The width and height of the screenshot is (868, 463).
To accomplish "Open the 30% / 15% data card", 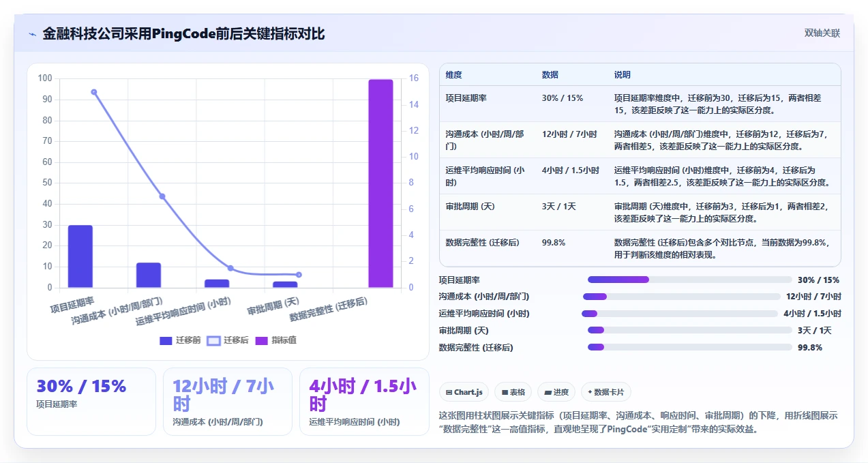I will [x=91, y=402].
